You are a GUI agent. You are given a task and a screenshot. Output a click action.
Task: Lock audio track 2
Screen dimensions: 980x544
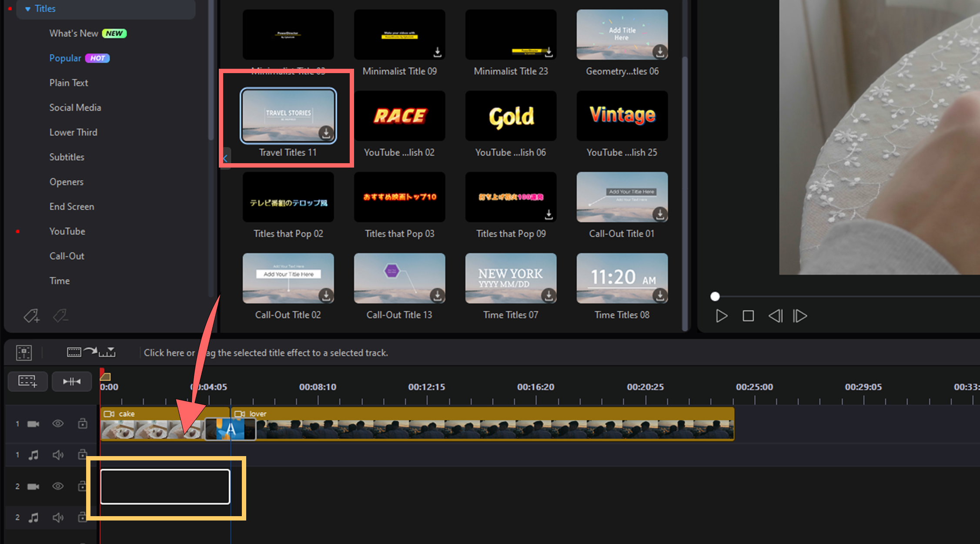click(82, 517)
